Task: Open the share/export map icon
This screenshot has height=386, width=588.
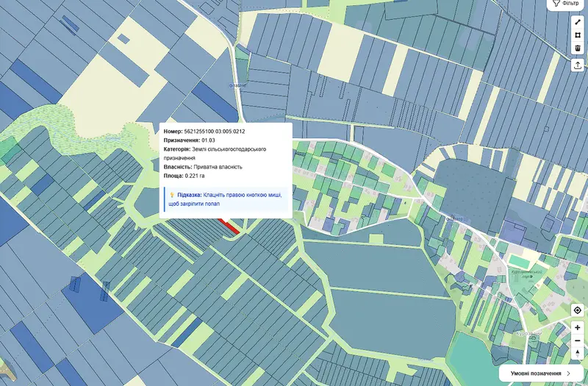Action: click(578, 65)
